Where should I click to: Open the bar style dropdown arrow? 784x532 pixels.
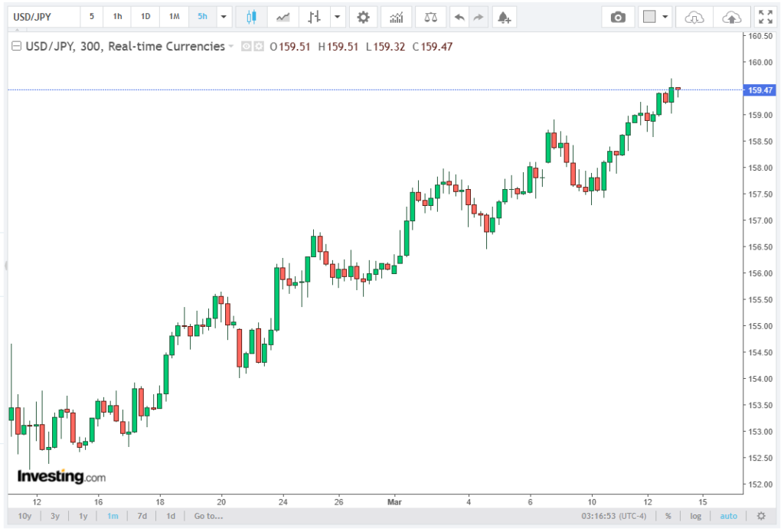[x=336, y=17]
